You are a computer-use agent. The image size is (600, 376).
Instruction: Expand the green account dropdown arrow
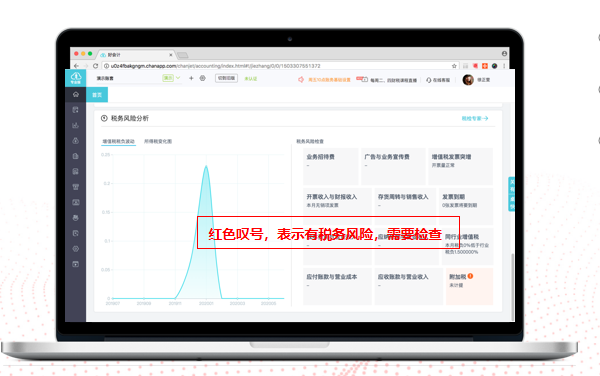tap(178, 78)
